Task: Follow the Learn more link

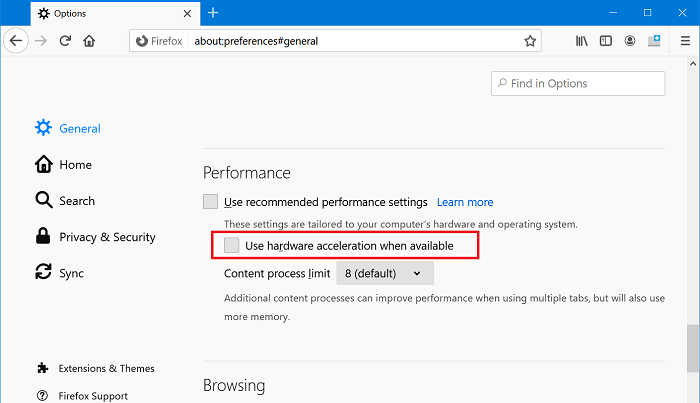Action: pos(465,202)
